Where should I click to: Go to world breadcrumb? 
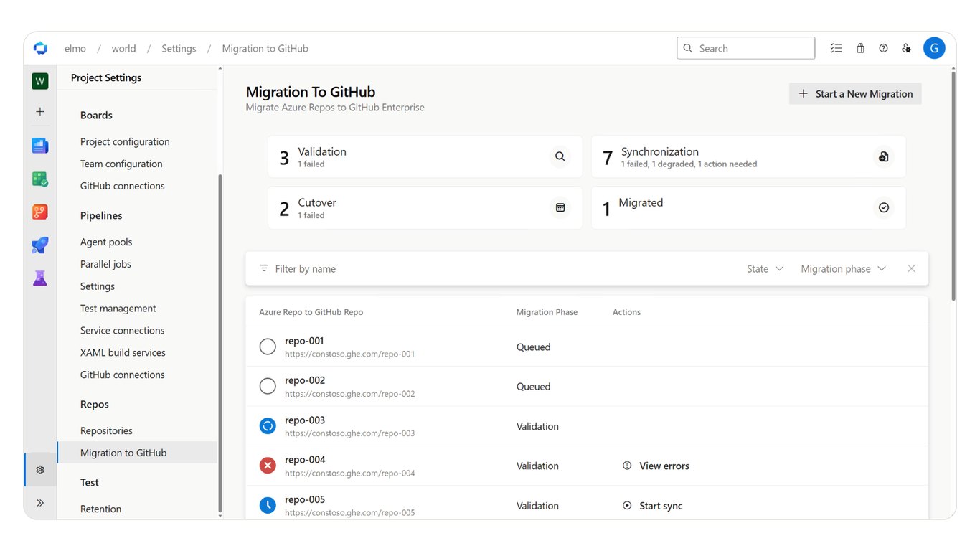click(x=123, y=48)
